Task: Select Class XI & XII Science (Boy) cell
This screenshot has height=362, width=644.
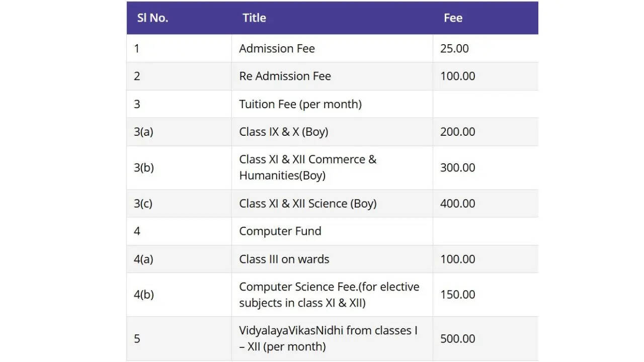Action: click(307, 204)
